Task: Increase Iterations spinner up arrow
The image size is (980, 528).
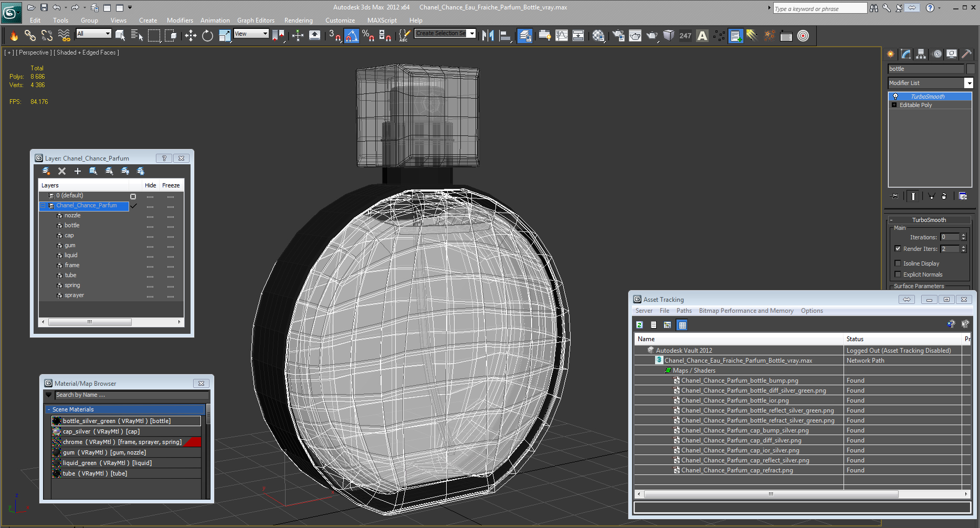Action: (x=963, y=235)
